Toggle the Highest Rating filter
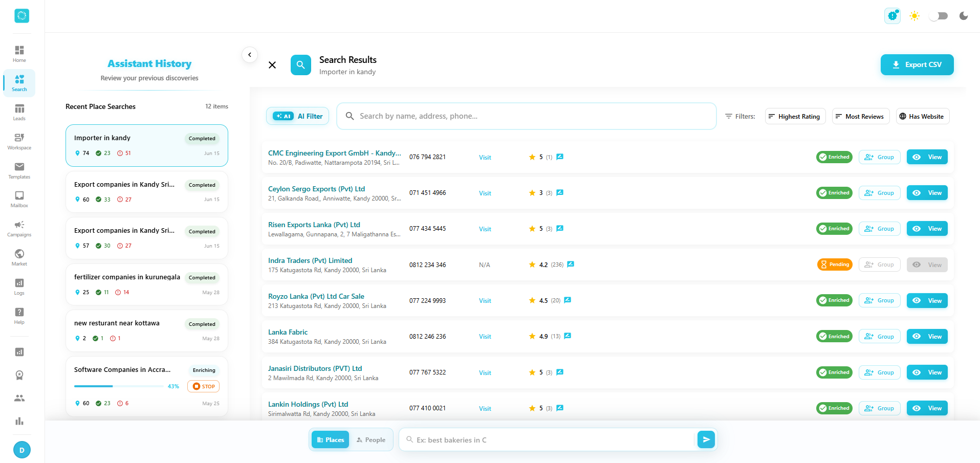The image size is (980, 463). click(795, 116)
